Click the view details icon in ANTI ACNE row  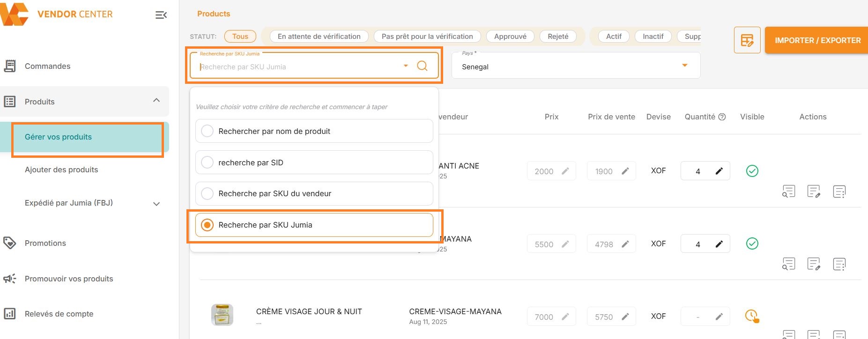tap(789, 191)
